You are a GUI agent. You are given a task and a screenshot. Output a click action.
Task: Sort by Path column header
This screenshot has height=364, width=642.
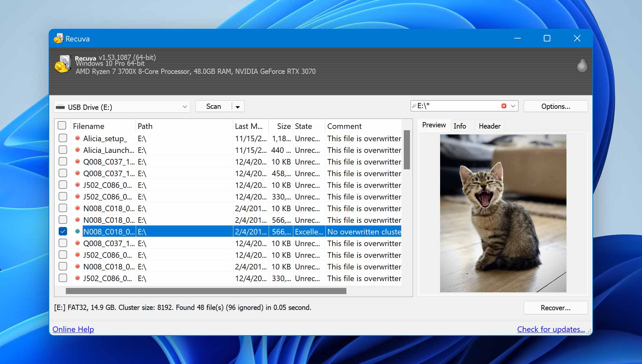click(184, 126)
